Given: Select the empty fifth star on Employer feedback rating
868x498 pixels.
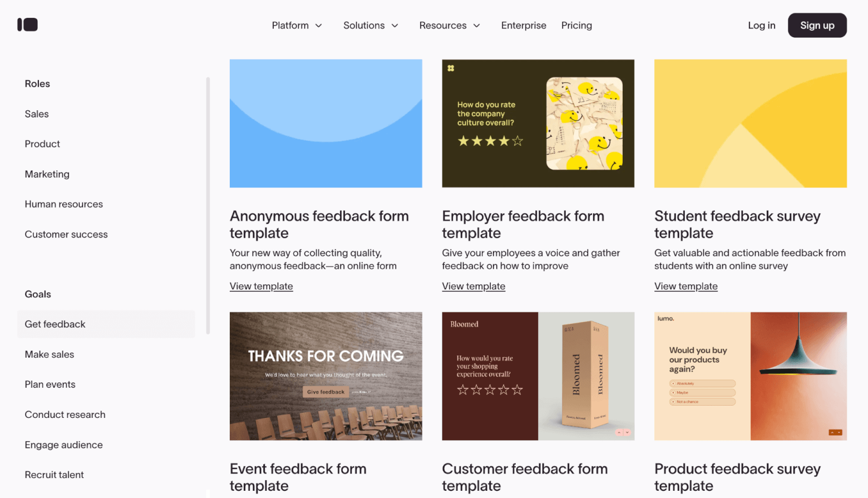Looking at the screenshot, I should pos(517,141).
